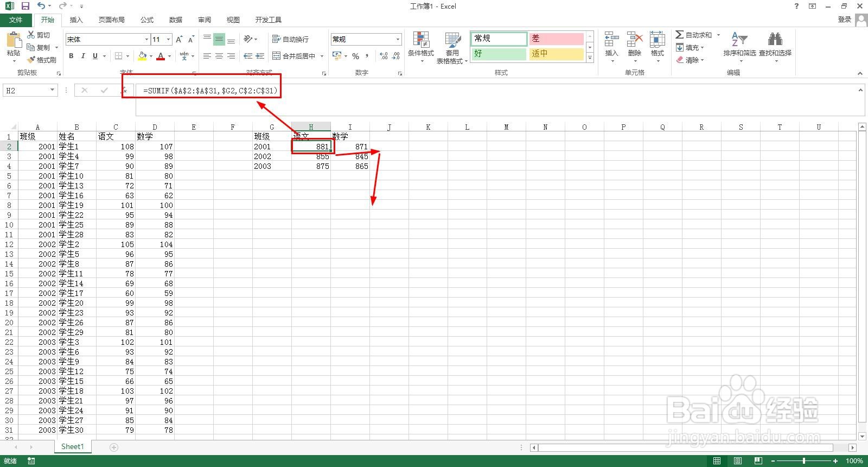Screen dimensions: 868x467
Task: Click the fill color bucket icon
Action: (x=142, y=55)
